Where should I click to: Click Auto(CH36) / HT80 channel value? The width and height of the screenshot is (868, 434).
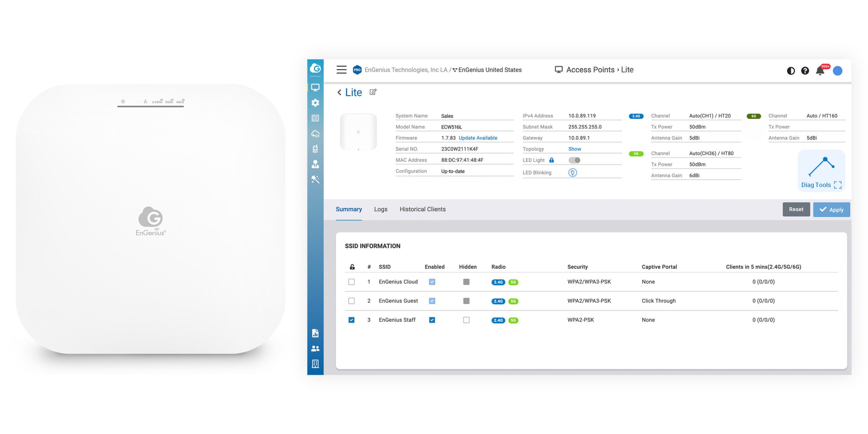click(711, 153)
